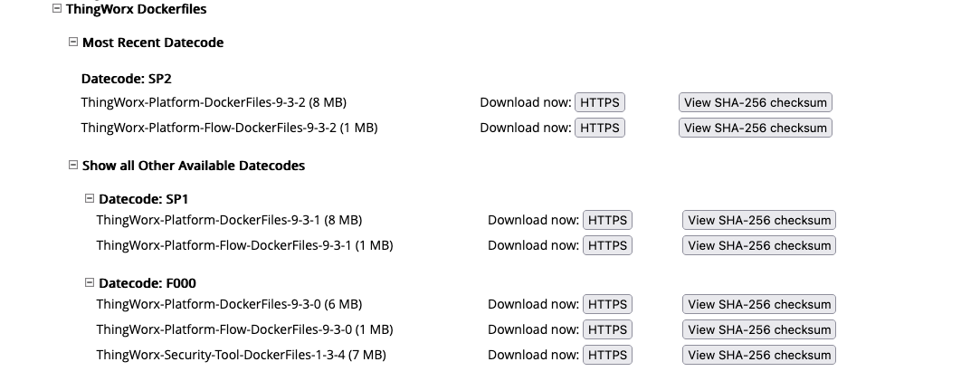View SHA-256 checksum for Platform-DockerFiles-9-3-2
Screen dimensions: 980x381
point(756,102)
